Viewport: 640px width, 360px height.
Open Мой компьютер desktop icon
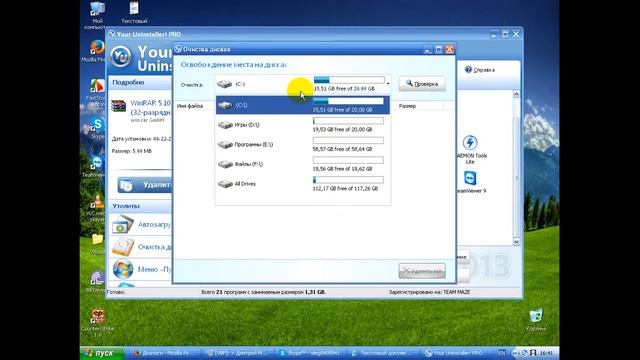tap(97, 15)
